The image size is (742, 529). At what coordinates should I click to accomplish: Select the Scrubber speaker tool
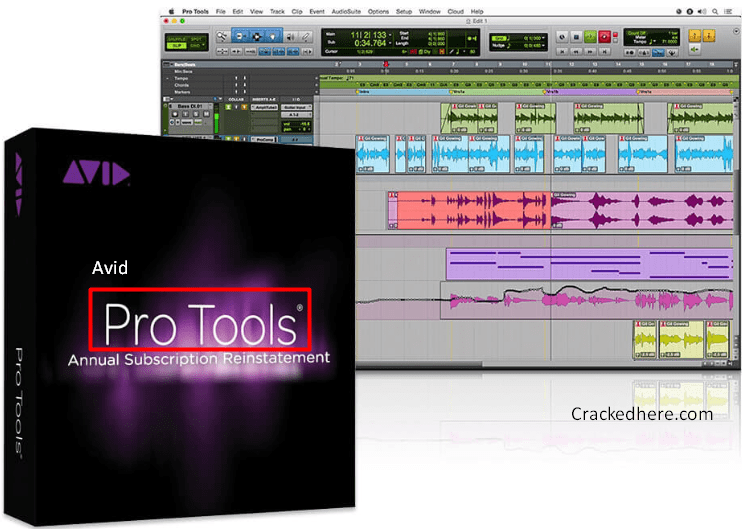pyautogui.click(x=290, y=37)
